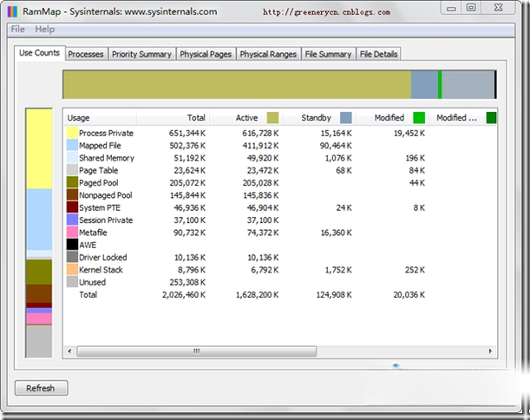
Task: Select the Driver Locked row label
Action: pyautogui.click(x=102, y=258)
